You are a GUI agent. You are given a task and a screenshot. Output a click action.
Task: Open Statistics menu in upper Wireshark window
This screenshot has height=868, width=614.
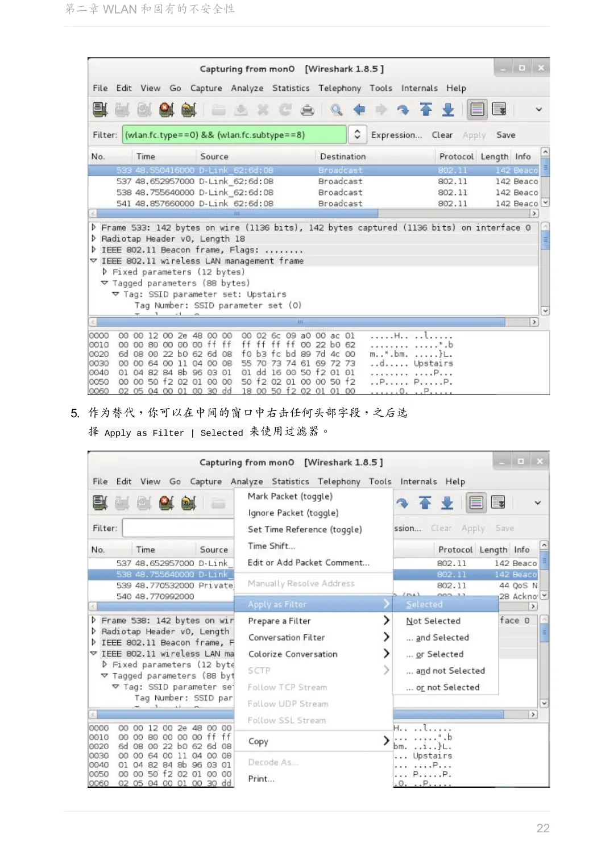tap(291, 88)
